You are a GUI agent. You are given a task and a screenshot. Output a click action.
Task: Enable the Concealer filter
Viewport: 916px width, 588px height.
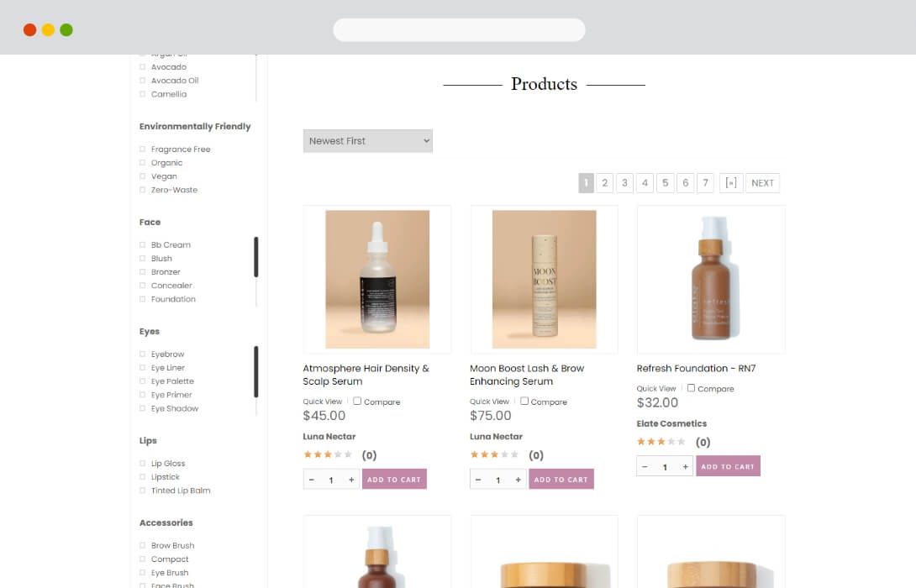pos(143,286)
